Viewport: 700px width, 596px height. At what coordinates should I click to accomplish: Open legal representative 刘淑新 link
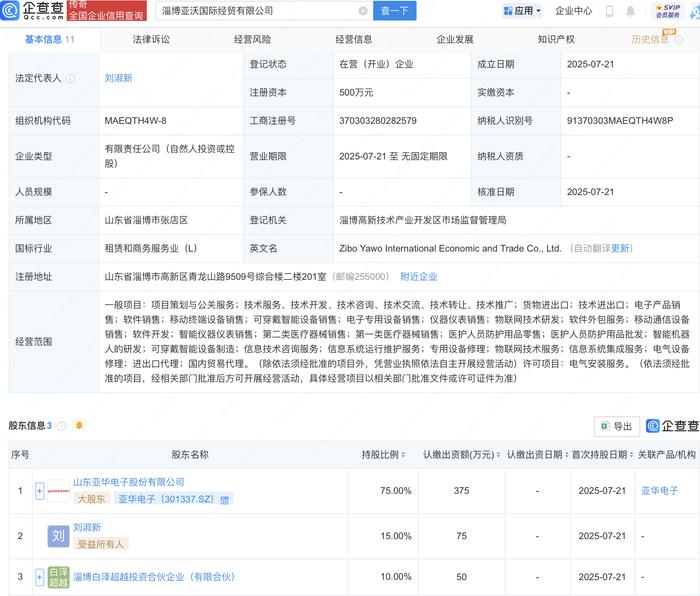click(x=118, y=78)
